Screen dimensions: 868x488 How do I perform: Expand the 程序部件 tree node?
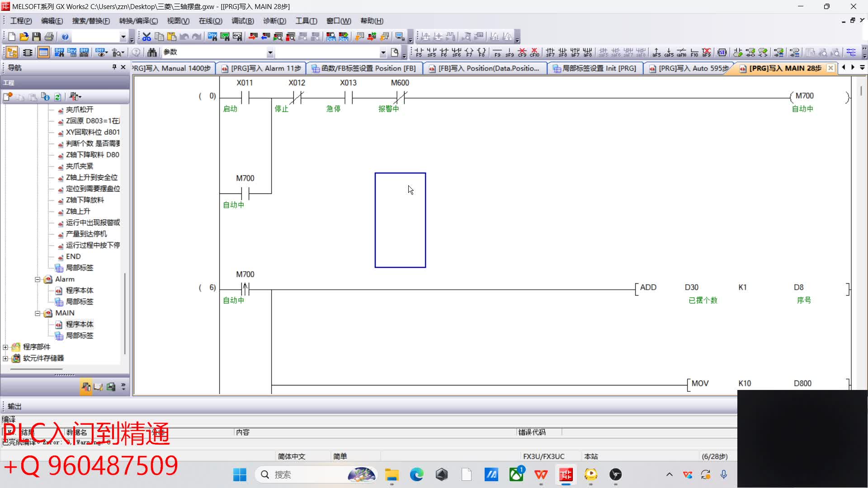(5, 347)
